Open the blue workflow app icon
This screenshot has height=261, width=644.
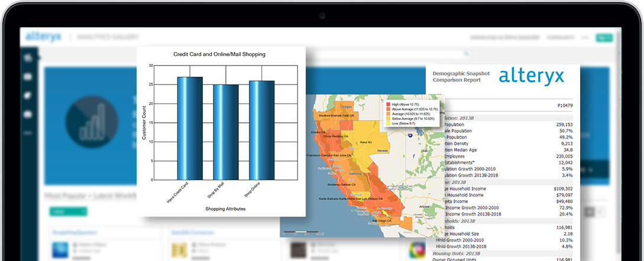tap(60, 250)
